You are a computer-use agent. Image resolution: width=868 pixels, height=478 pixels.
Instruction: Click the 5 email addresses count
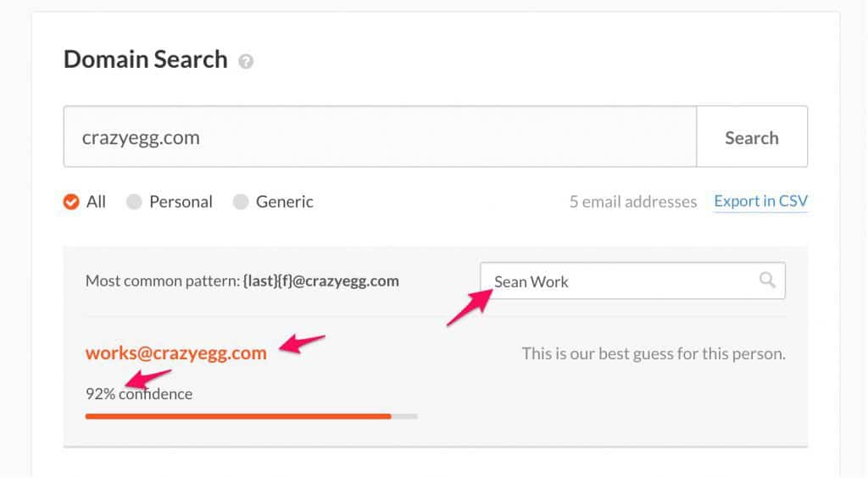633,202
